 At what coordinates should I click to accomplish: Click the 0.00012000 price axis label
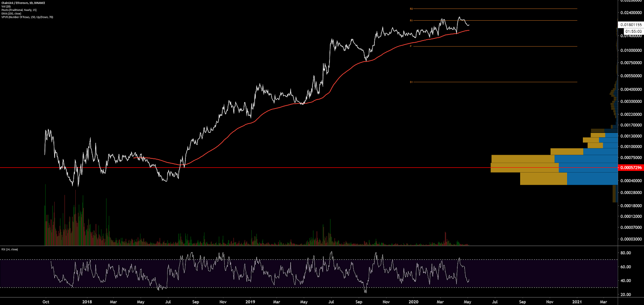(x=631, y=216)
